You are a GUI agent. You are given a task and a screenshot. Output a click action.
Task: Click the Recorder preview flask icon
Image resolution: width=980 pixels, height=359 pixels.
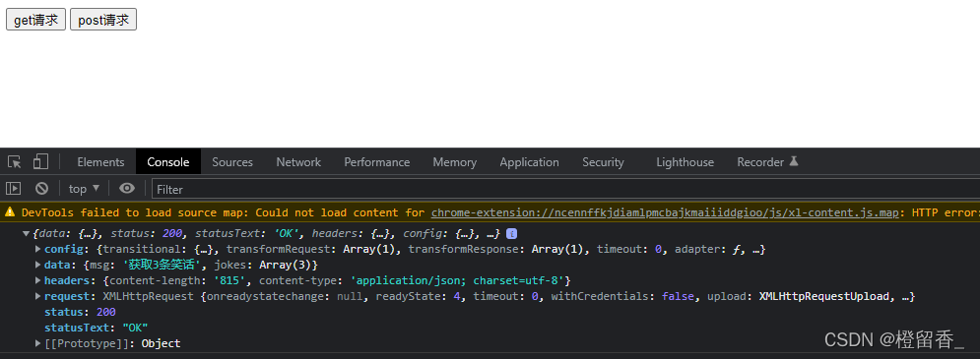coord(794,161)
